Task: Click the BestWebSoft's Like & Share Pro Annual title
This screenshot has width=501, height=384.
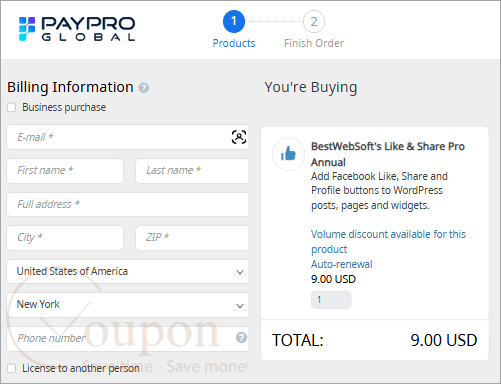Action: pyautogui.click(x=388, y=154)
